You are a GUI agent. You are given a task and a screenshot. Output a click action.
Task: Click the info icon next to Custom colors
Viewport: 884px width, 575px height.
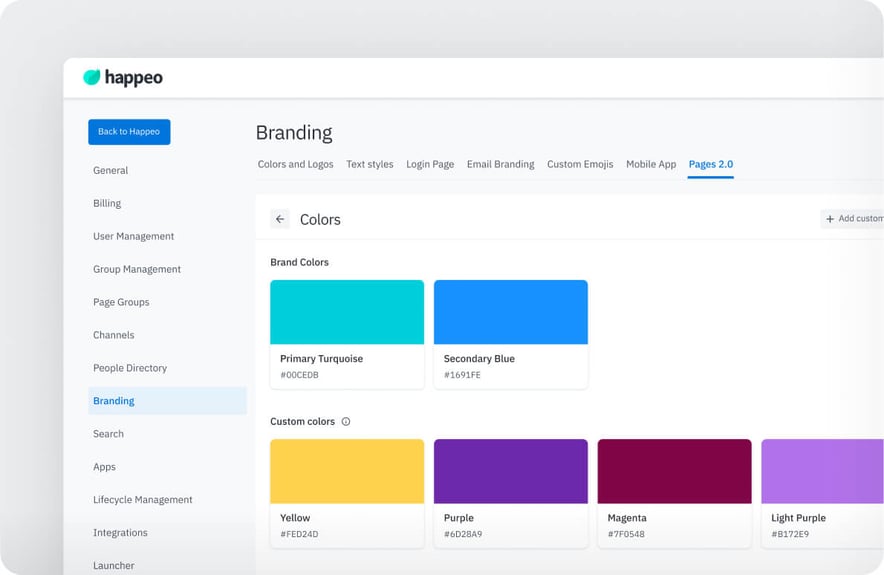pos(346,422)
